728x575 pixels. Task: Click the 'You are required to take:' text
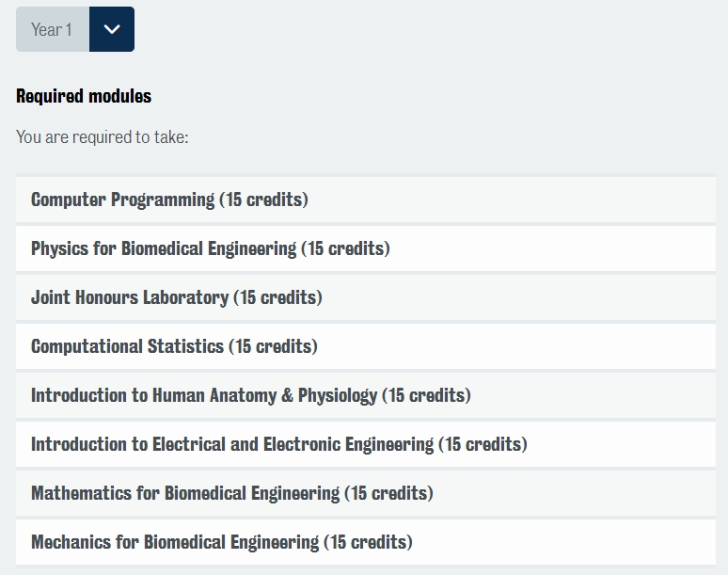pyautogui.click(x=103, y=137)
